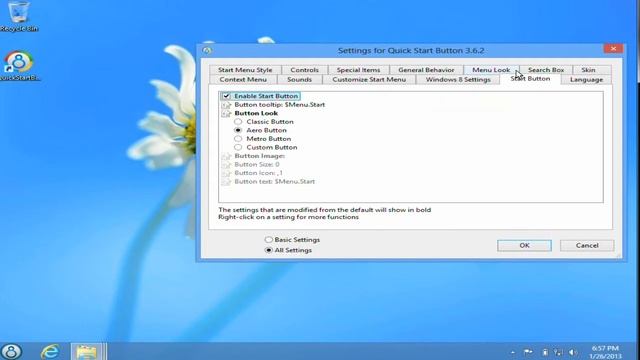640x360 pixels.
Task: Choose the Metro Button radio option
Action: pos(238,139)
